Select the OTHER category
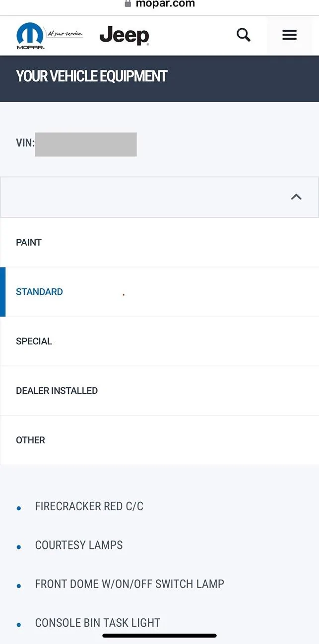 (x=159, y=440)
